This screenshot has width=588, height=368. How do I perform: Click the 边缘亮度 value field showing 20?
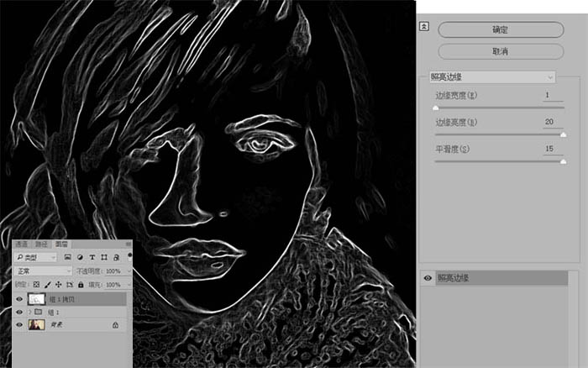(553, 122)
